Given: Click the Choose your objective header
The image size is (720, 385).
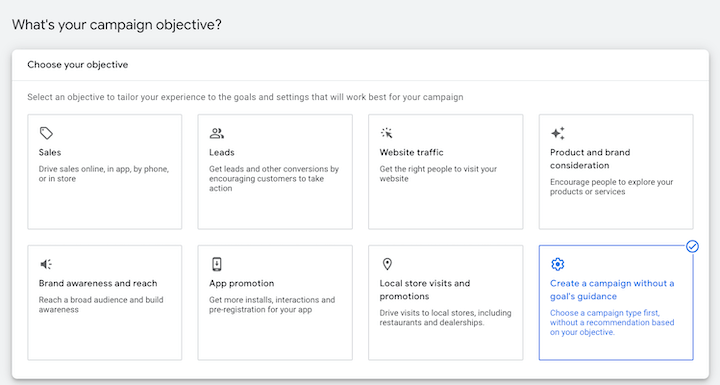Looking at the screenshot, I should tap(78, 65).
